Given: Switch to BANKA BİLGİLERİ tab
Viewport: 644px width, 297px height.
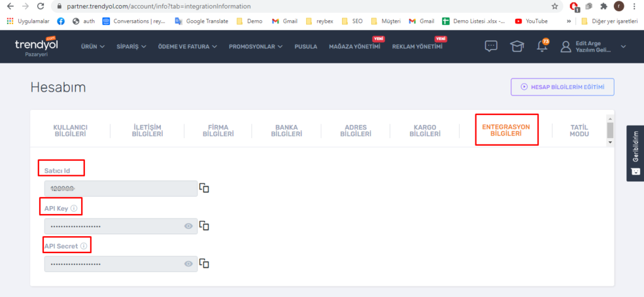Looking at the screenshot, I should pyautogui.click(x=287, y=131).
